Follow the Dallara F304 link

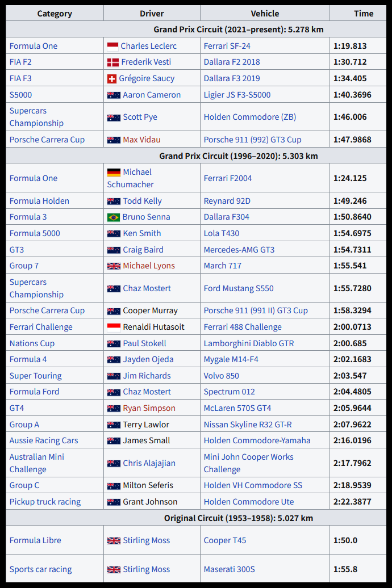[x=227, y=217]
